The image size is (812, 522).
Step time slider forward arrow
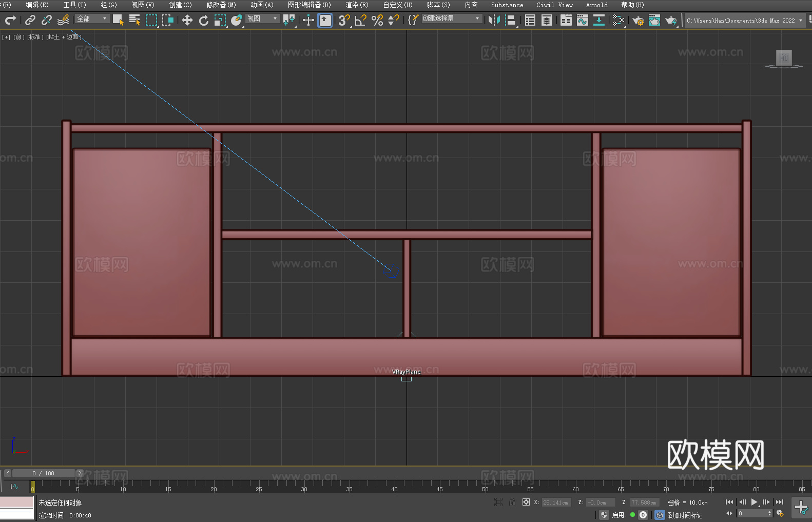[x=80, y=473]
